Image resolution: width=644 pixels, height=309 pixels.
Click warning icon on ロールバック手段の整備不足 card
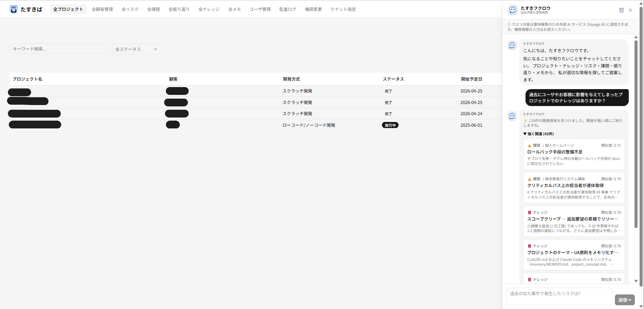[x=530, y=146]
